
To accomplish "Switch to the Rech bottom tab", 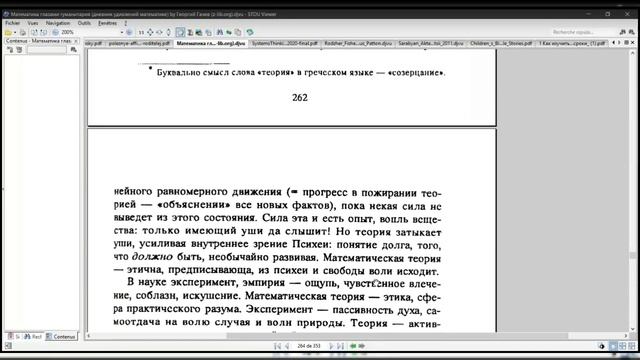I will click(x=33, y=337).
